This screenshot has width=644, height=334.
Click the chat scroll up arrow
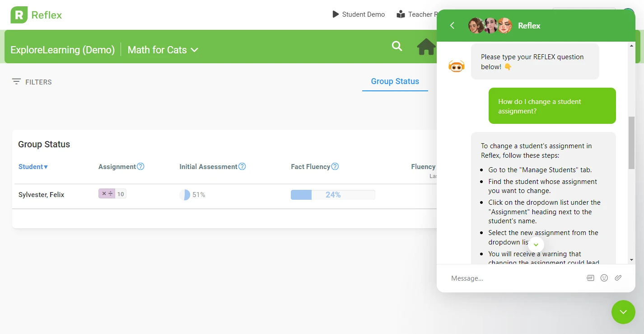[631, 46]
